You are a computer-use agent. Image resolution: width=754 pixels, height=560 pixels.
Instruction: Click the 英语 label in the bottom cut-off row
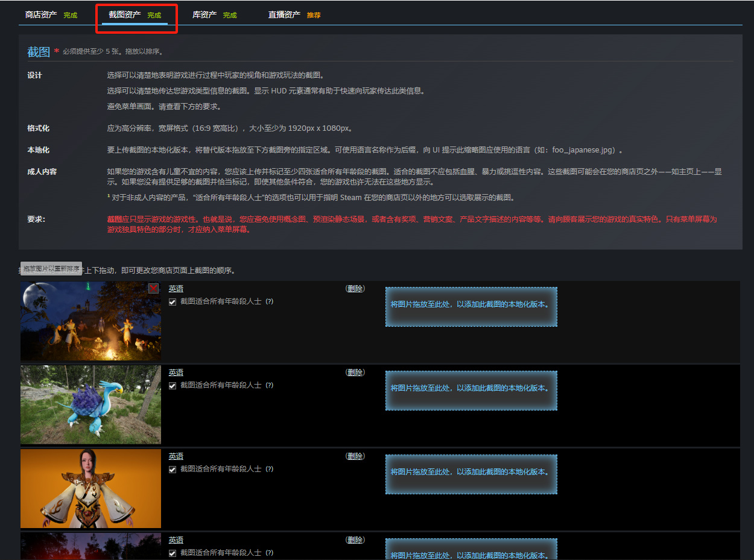point(176,540)
